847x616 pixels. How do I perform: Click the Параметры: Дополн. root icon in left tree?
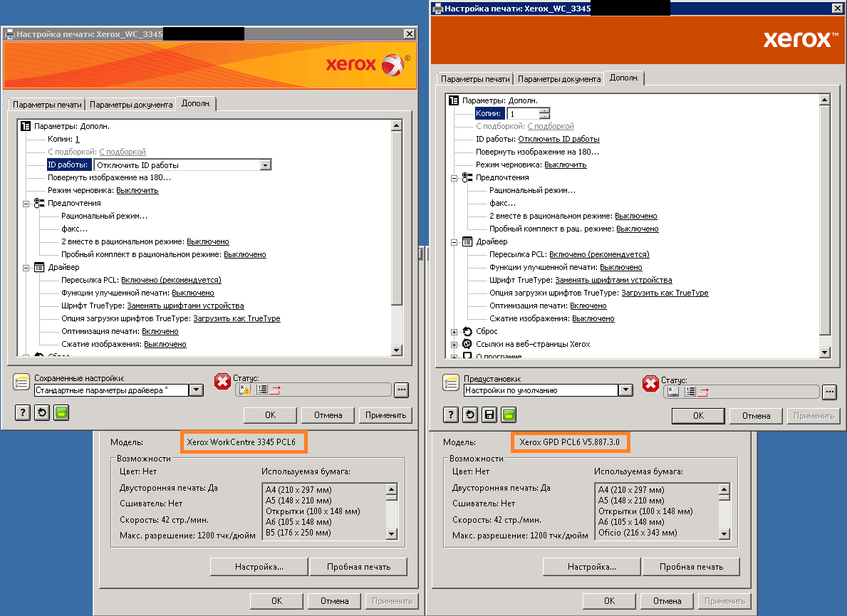click(26, 126)
